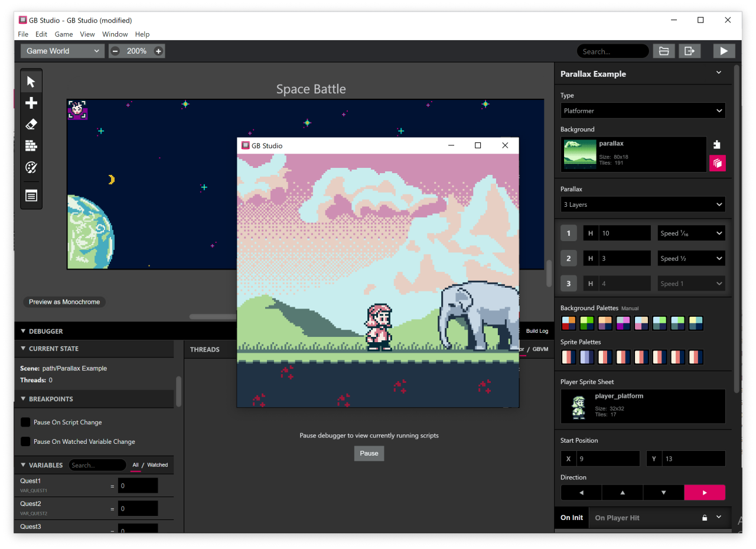
Task: Toggle Pause On Watched Variable Change
Action: click(25, 441)
